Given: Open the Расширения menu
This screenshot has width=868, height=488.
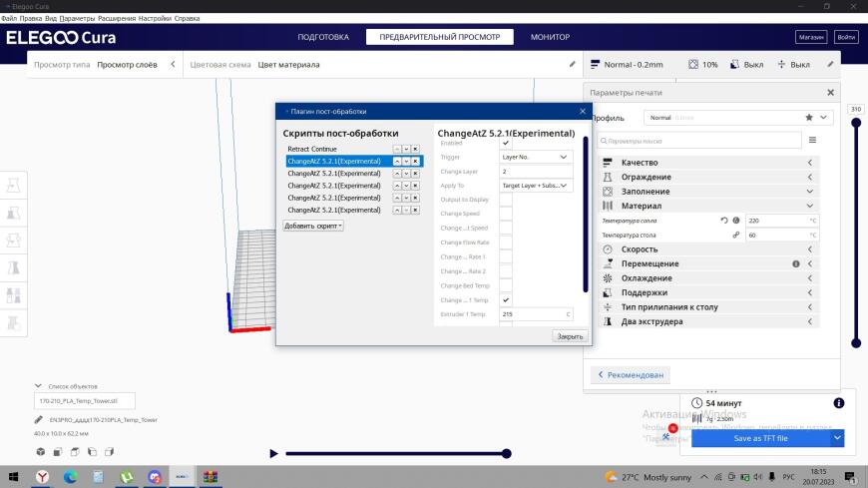Looking at the screenshot, I should (x=117, y=18).
